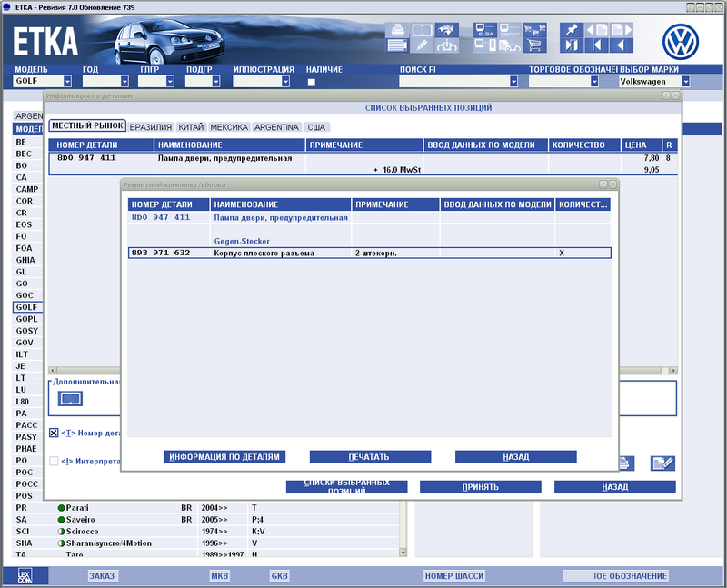Switch to the МЕКСИКА tab
Screen dimensions: 727x588
229,127
